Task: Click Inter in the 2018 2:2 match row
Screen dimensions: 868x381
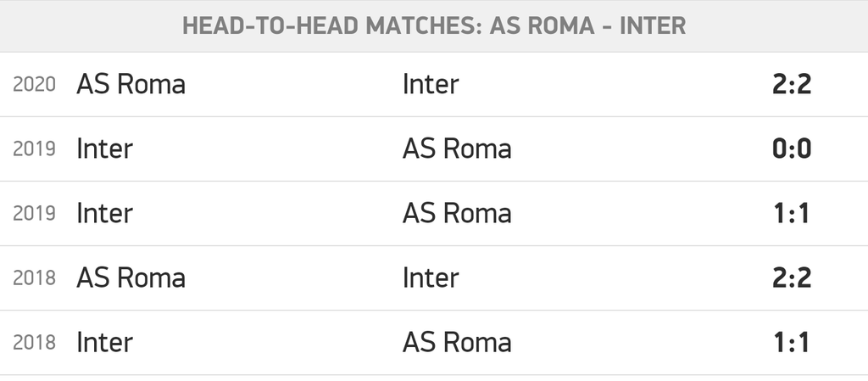Action: [431, 277]
